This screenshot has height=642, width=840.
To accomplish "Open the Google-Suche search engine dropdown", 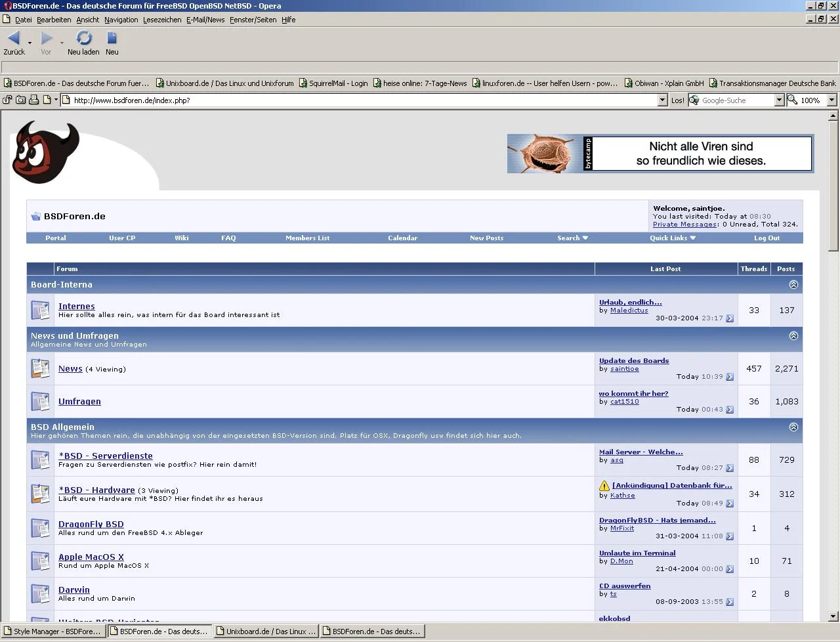I will click(780, 100).
